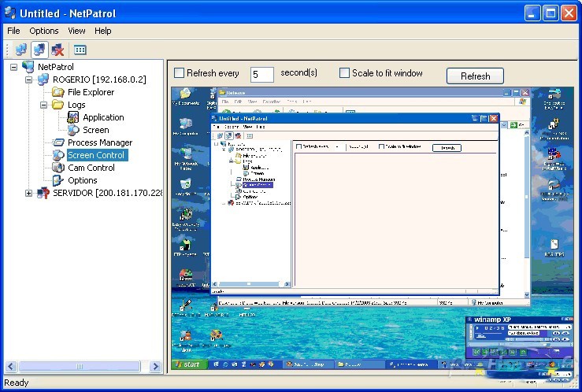The image size is (582, 392).
Task: Click the grid view toolbar icon
Action: tap(80, 50)
